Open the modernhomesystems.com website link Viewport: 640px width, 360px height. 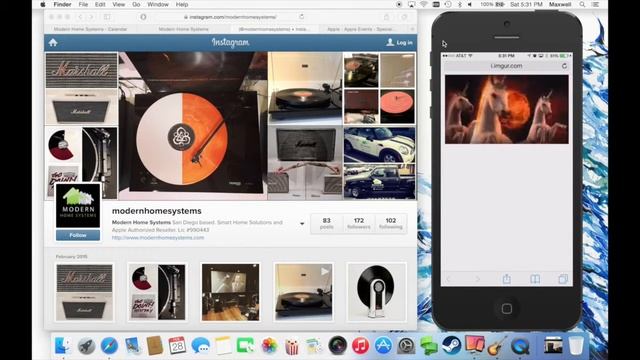tap(158, 238)
